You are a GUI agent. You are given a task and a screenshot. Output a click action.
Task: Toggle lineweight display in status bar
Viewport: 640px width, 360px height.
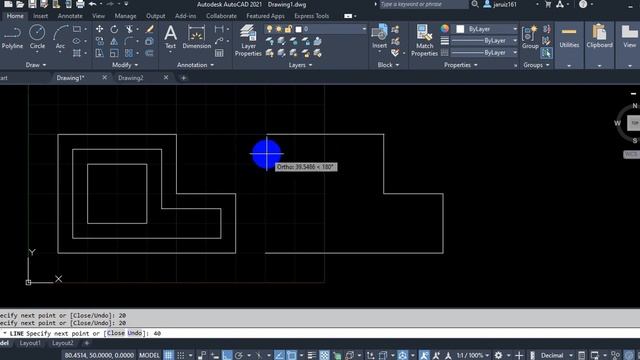[x=312, y=355]
